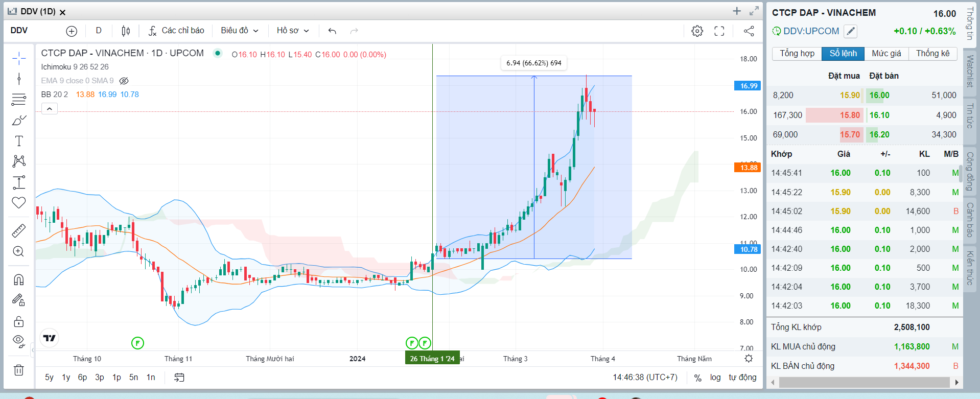The height and width of the screenshot is (399, 980).
Task: Toggle EMA indicator visibility eye
Action: 124,81
